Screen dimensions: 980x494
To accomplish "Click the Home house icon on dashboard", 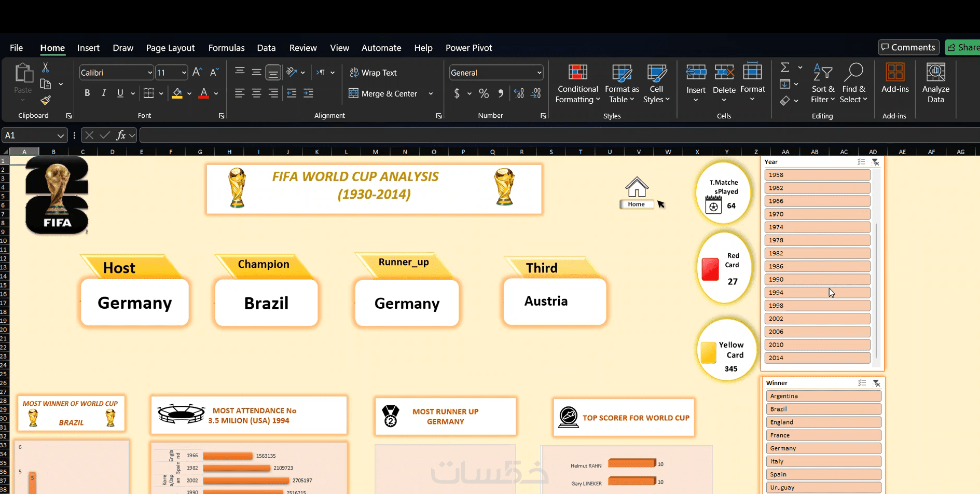I will [637, 187].
